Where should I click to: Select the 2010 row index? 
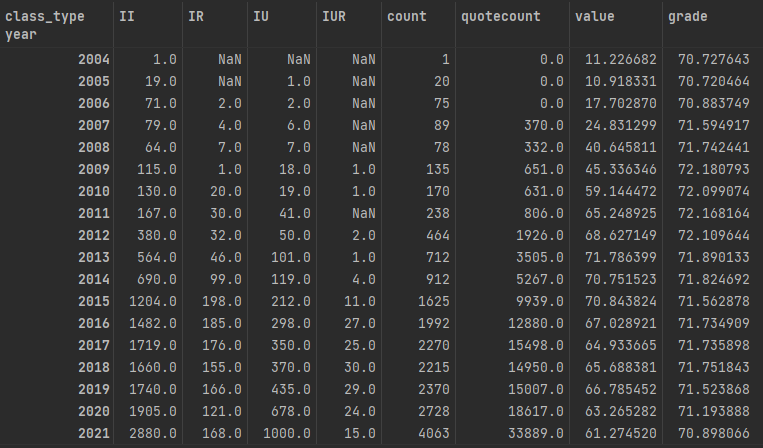coord(93,191)
